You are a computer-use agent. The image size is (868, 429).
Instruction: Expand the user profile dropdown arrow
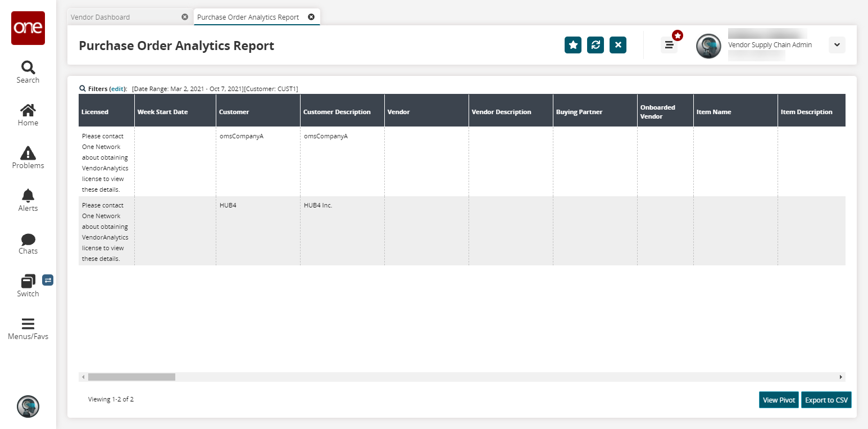(837, 45)
